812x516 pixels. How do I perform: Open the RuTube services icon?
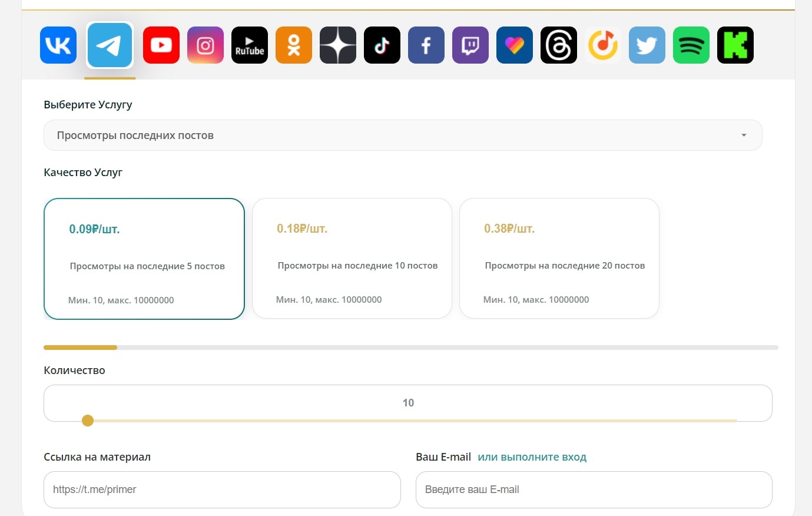coord(250,45)
